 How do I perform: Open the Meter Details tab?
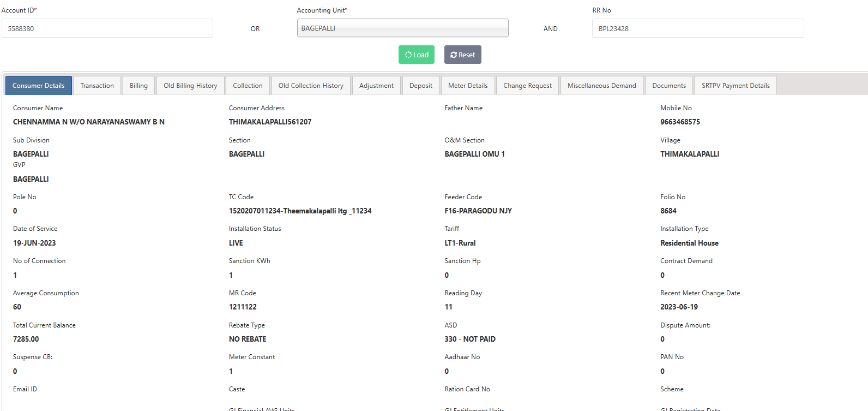pos(468,86)
